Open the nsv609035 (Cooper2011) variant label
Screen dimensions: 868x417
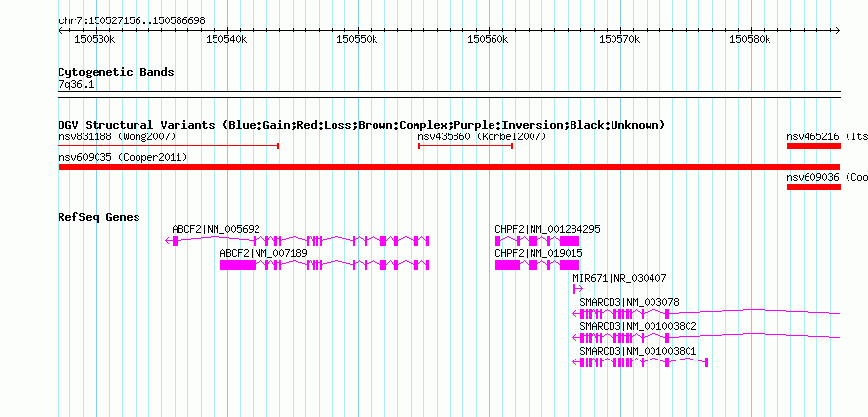click(123, 157)
